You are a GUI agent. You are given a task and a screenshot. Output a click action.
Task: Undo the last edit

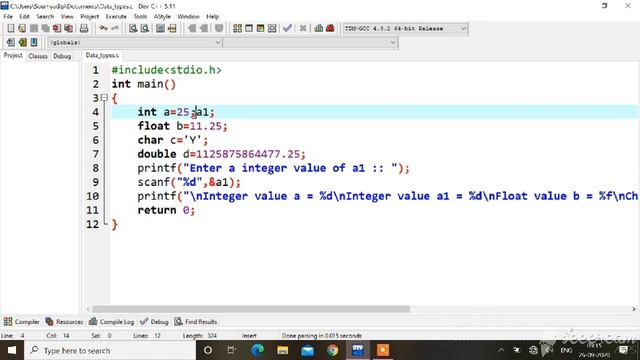pyautogui.click(x=103, y=28)
